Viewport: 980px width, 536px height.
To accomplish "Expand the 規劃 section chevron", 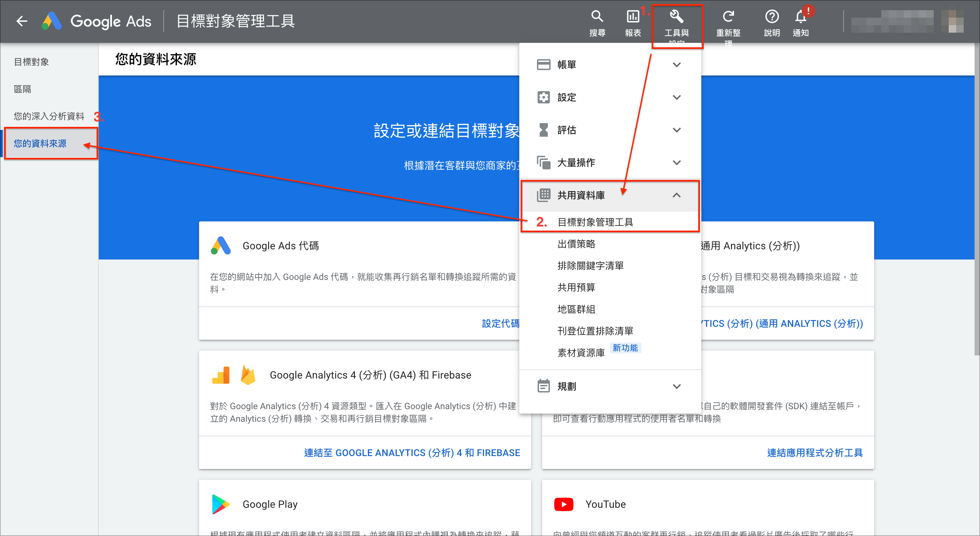I will pos(676,386).
